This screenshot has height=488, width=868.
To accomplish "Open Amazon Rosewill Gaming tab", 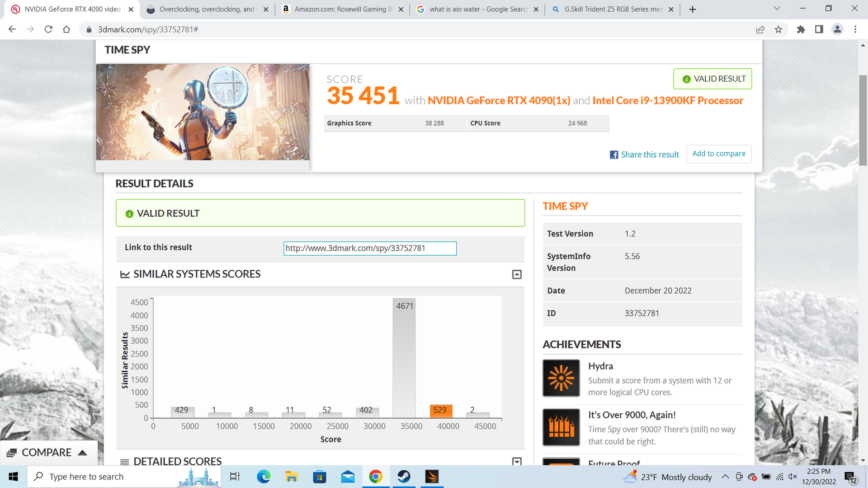I will point(344,9).
